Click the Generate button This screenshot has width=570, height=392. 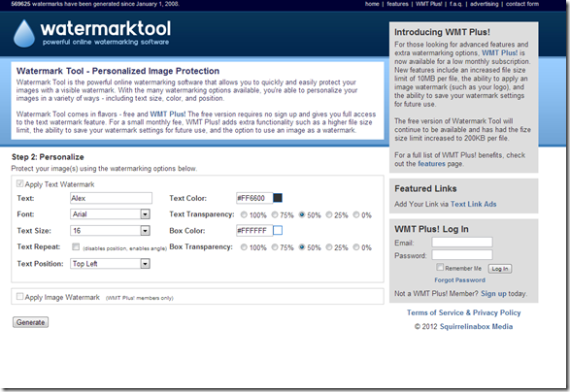click(x=30, y=322)
